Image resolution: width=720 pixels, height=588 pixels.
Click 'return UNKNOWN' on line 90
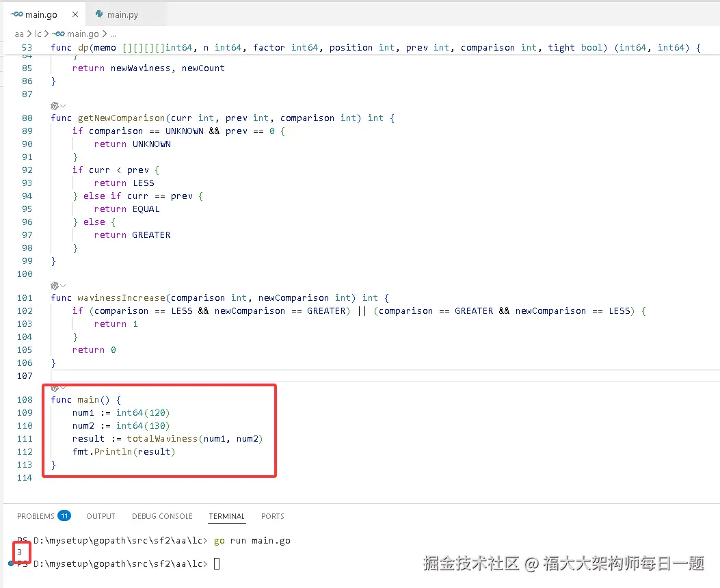point(132,144)
